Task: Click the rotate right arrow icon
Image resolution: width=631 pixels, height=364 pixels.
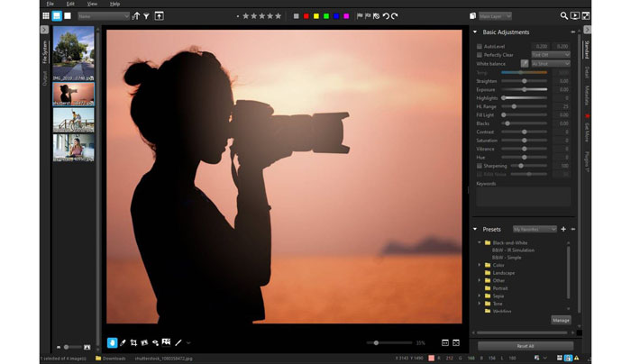Action: point(394,15)
